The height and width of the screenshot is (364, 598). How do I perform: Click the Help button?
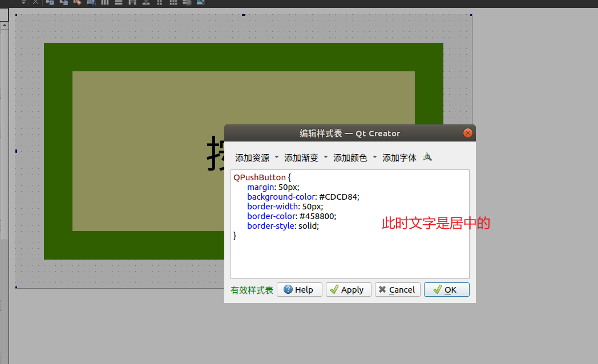(x=300, y=290)
